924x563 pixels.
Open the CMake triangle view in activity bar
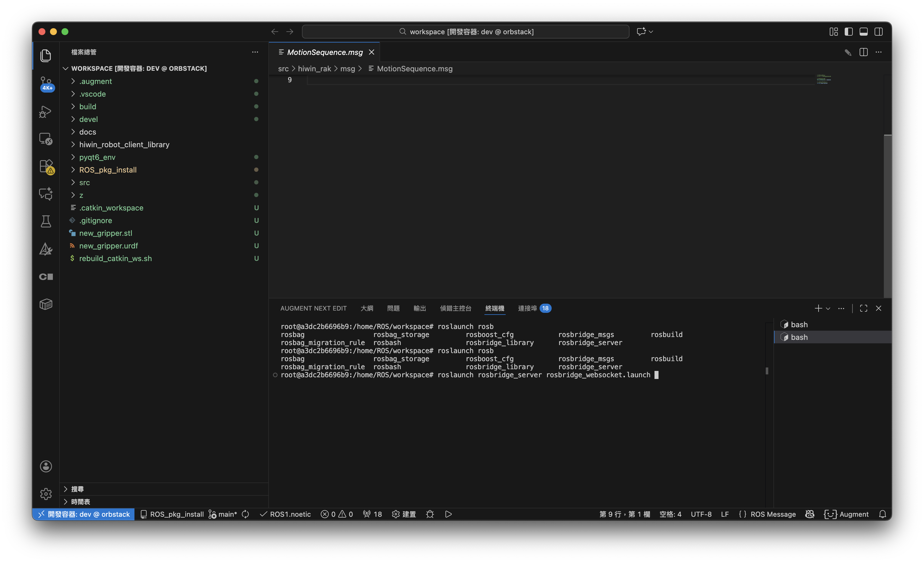[x=46, y=249]
